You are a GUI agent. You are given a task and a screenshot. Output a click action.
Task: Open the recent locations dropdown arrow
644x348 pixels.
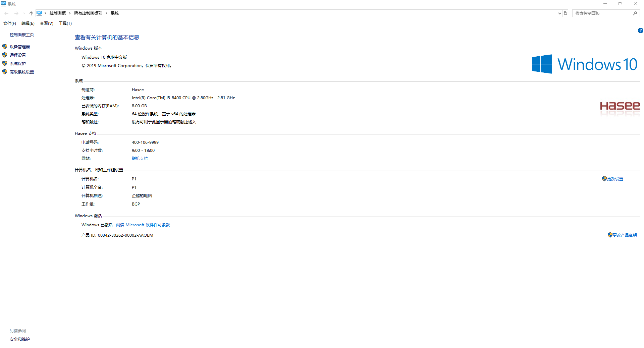(24, 13)
